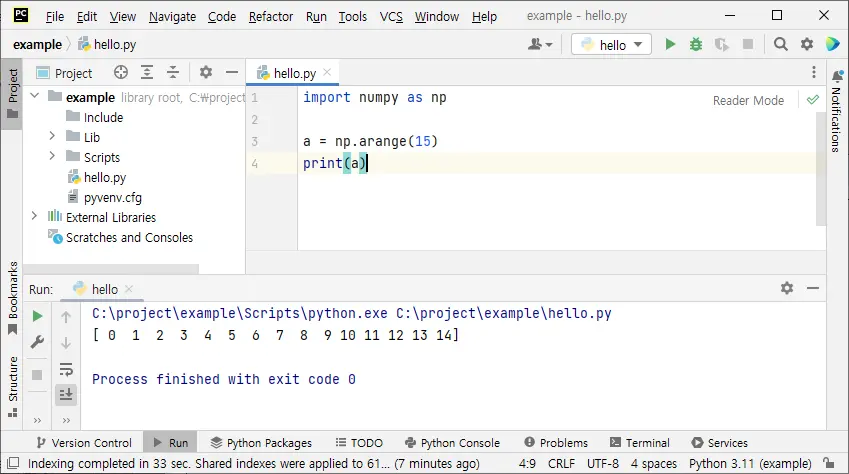Click the lock icon in status bar
The height and width of the screenshot is (474, 849).
[x=828, y=463]
